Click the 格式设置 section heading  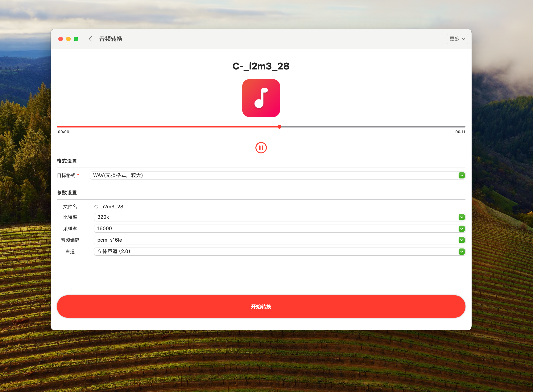67,161
